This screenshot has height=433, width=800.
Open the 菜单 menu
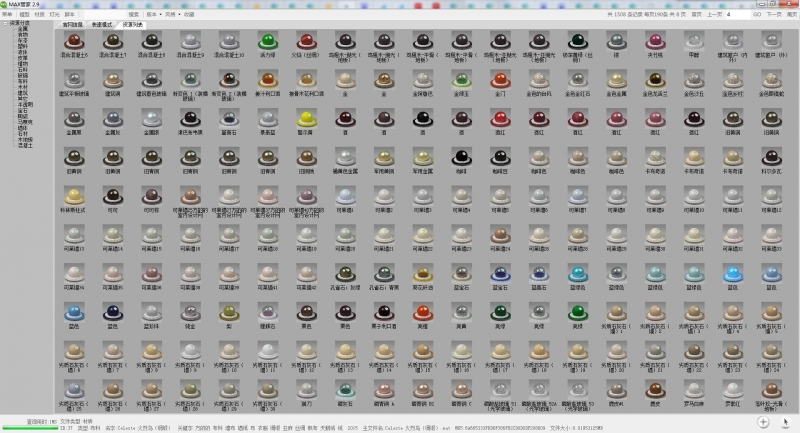point(8,15)
